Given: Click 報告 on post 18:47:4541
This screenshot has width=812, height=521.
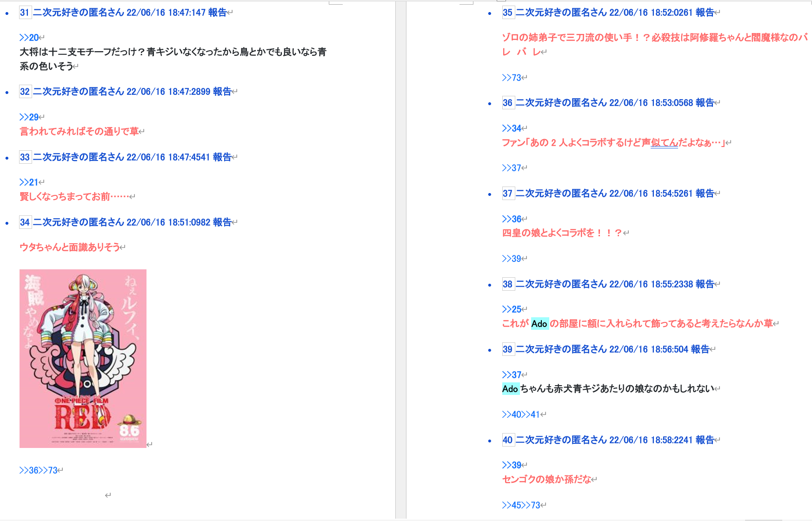Looking at the screenshot, I should click(x=222, y=157).
